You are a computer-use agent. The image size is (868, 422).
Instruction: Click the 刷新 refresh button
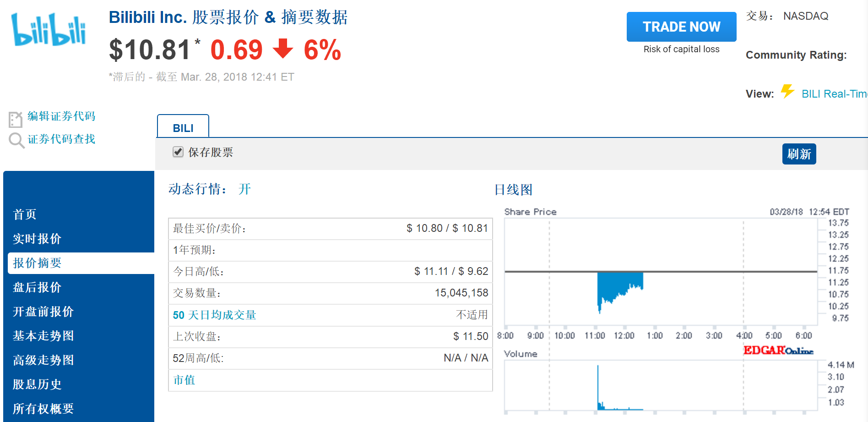[799, 154]
